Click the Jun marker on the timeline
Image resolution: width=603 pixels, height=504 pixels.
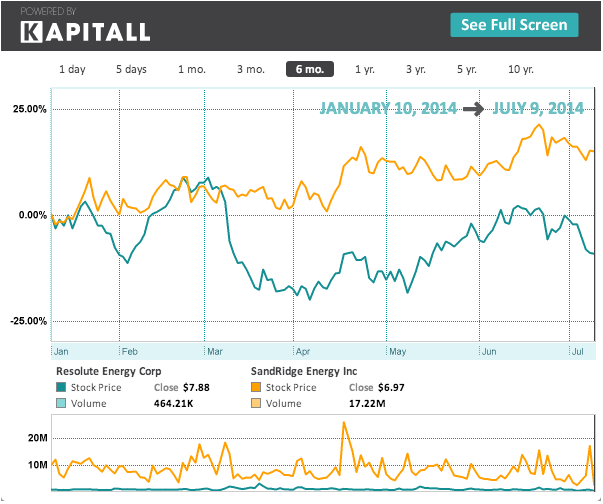pos(489,351)
